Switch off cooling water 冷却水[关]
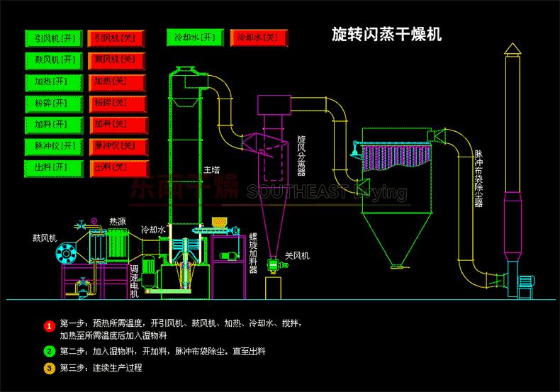This screenshot has height=392, width=560. [x=258, y=38]
